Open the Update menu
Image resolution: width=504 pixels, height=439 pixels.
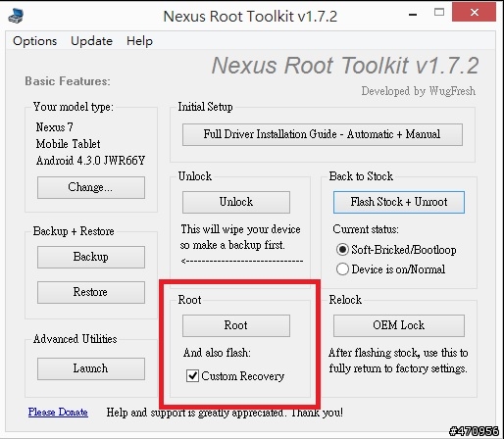91,41
